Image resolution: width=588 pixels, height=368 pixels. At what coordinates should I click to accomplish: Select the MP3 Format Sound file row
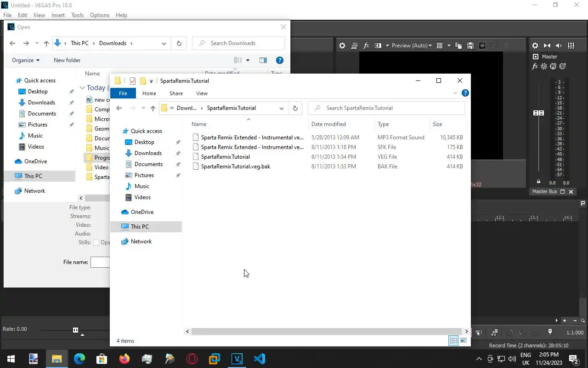tap(328, 138)
